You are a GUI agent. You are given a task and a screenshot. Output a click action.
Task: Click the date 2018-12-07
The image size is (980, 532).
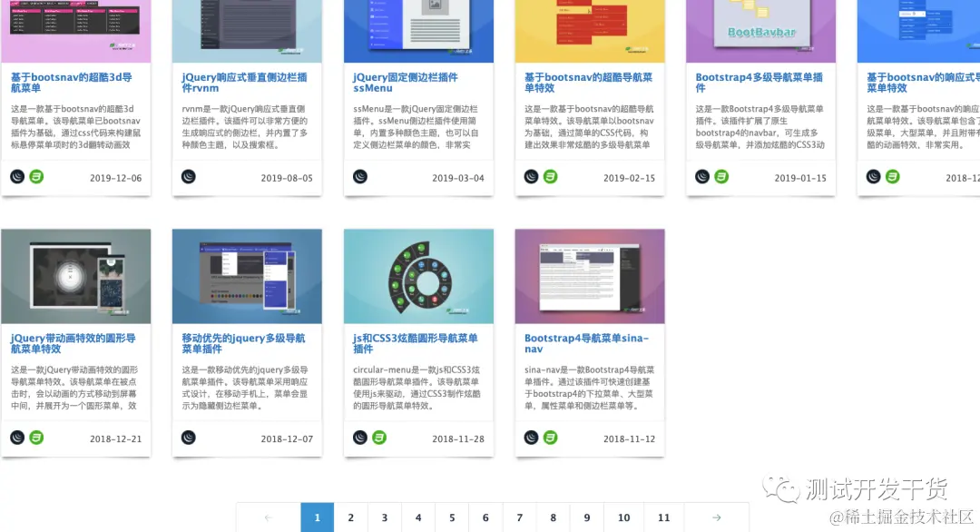coord(287,438)
